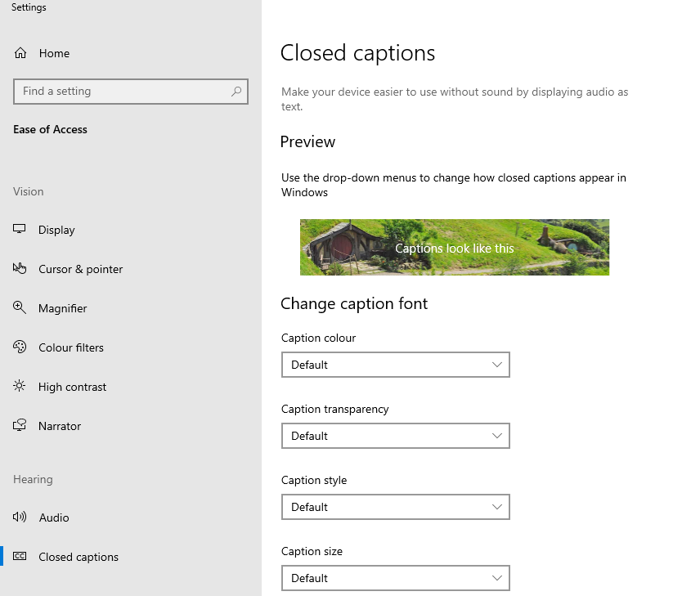700x596 pixels.
Task: Click the Vision section label
Action: pos(28,191)
